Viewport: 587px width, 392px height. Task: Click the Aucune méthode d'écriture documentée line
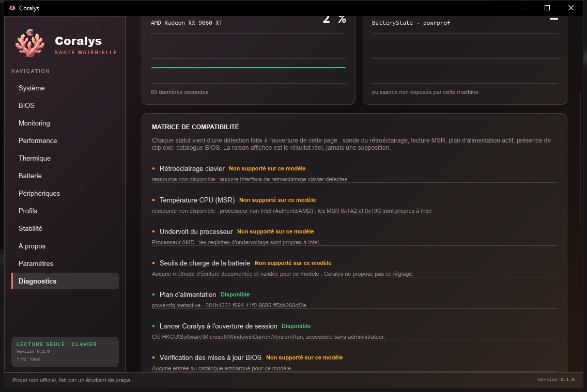282,274
